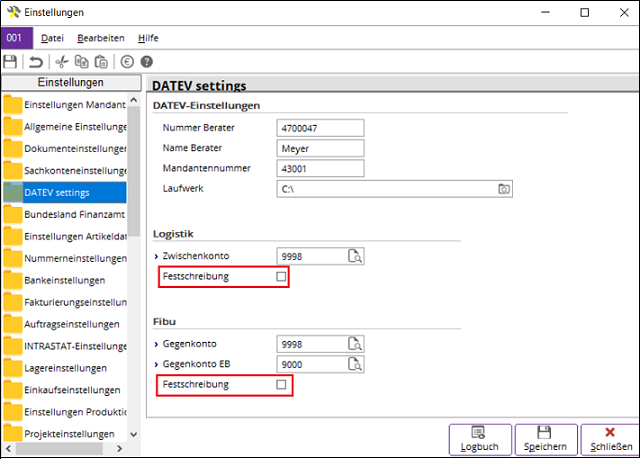Open the Datei menu
This screenshot has height=459, width=640.
(52, 38)
